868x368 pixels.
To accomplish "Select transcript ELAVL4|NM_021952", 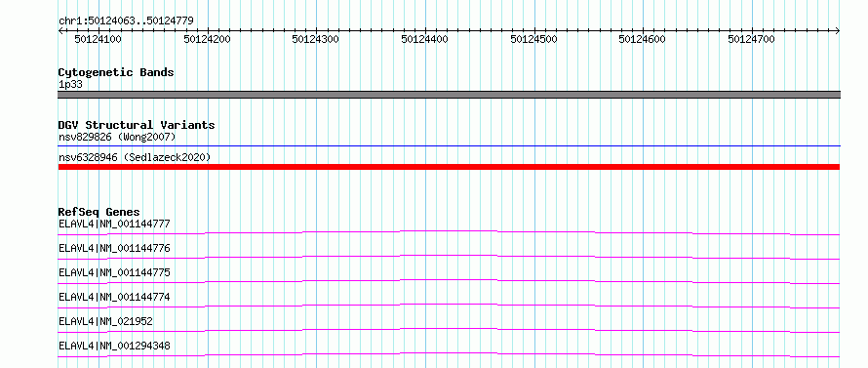I will point(105,321).
